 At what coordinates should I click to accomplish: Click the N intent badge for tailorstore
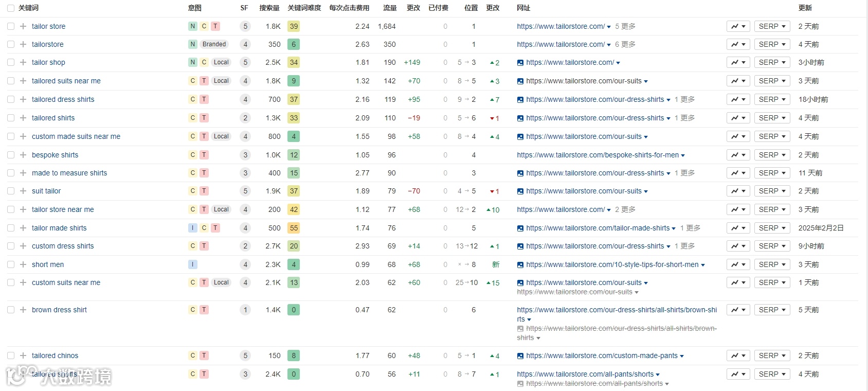(193, 44)
